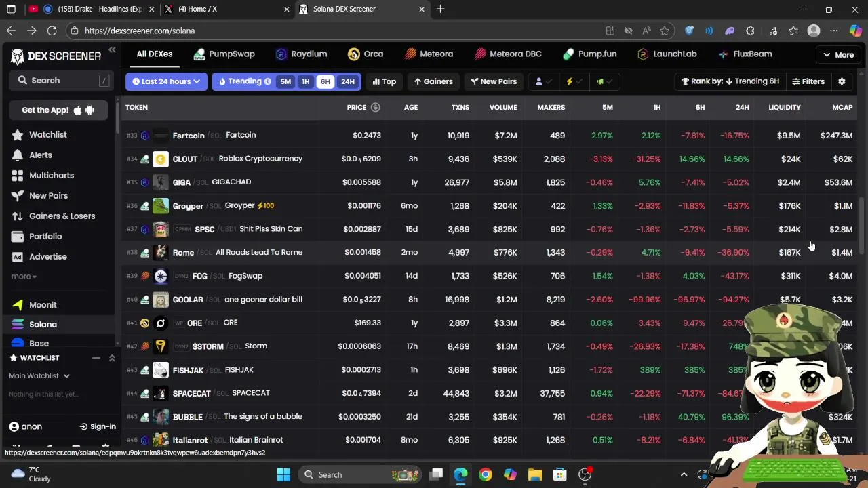Screen dimensions: 868x488
Task: Toggle price currency dollar icon
Action: tap(375, 107)
